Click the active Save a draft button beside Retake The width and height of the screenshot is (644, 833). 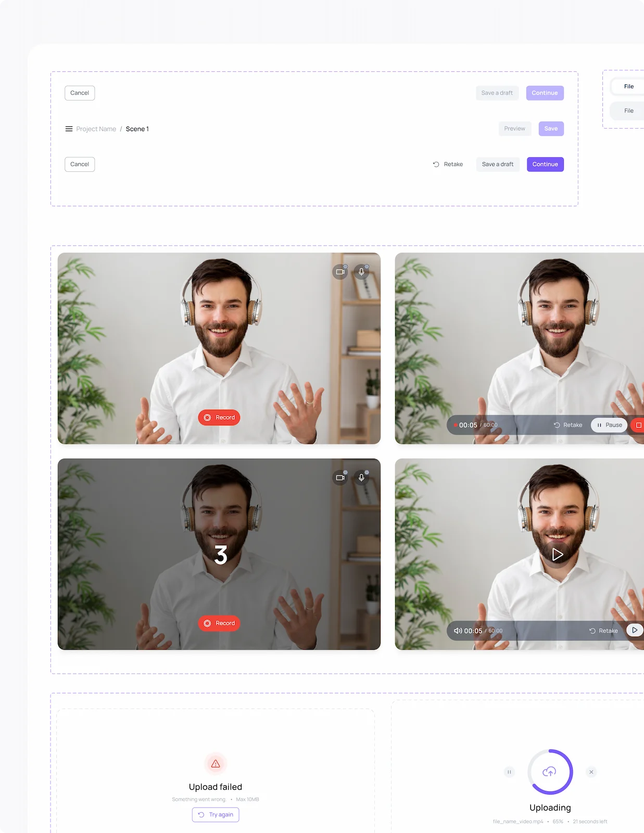[498, 164]
